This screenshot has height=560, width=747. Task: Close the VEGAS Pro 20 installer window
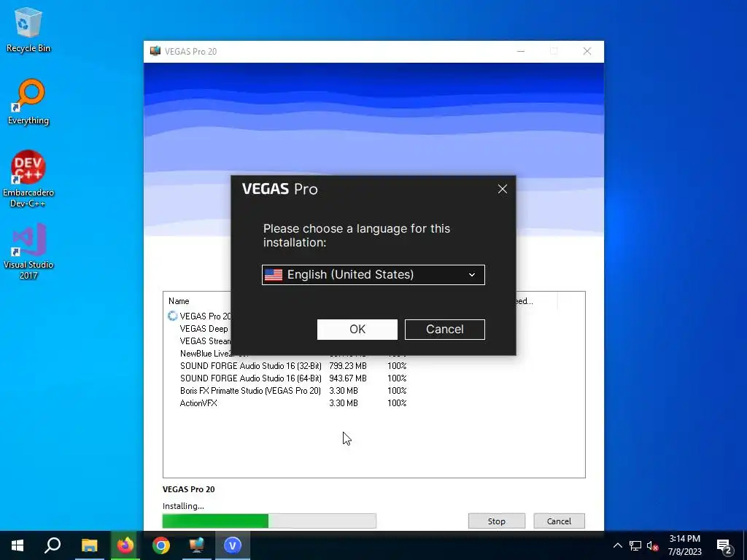tap(587, 52)
